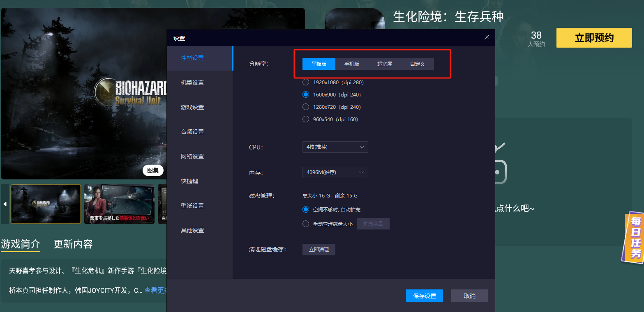Screen dimensions: 644x312
Task: Open 其他设置 in the settings sidebar
Action: coord(200,231)
